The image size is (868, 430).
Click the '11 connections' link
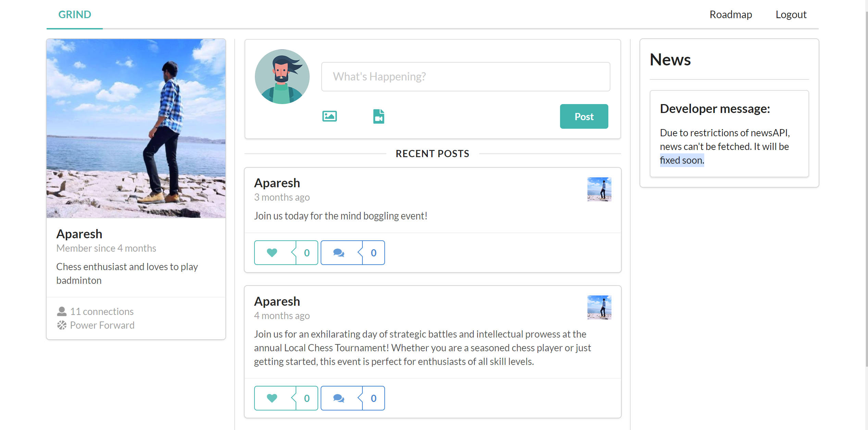102,312
